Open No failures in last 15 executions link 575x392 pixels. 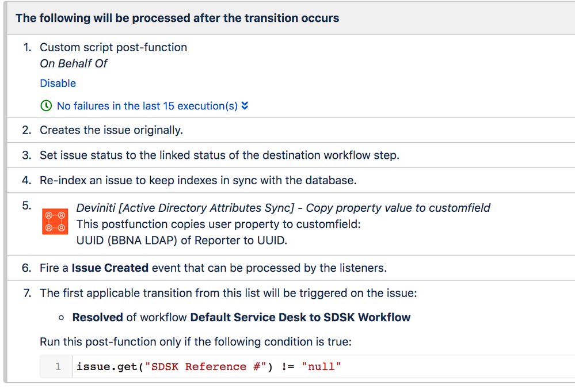[147, 106]
